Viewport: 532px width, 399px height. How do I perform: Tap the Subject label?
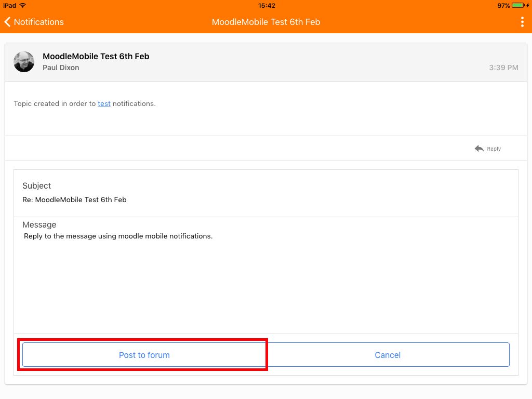[x=37, y=185]
